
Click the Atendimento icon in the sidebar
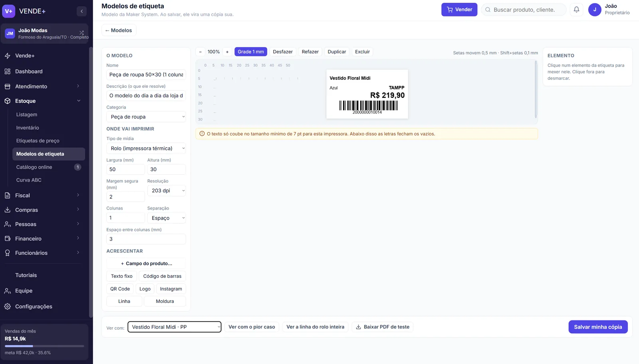pos(7,86)
